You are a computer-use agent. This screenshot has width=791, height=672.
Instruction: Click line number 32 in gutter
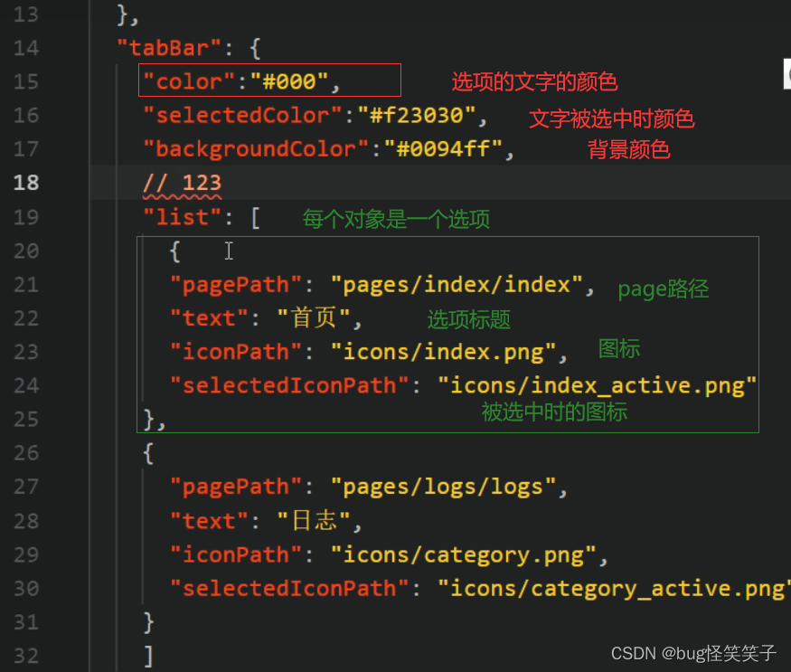pyautogui.click(x=26, y=657)
